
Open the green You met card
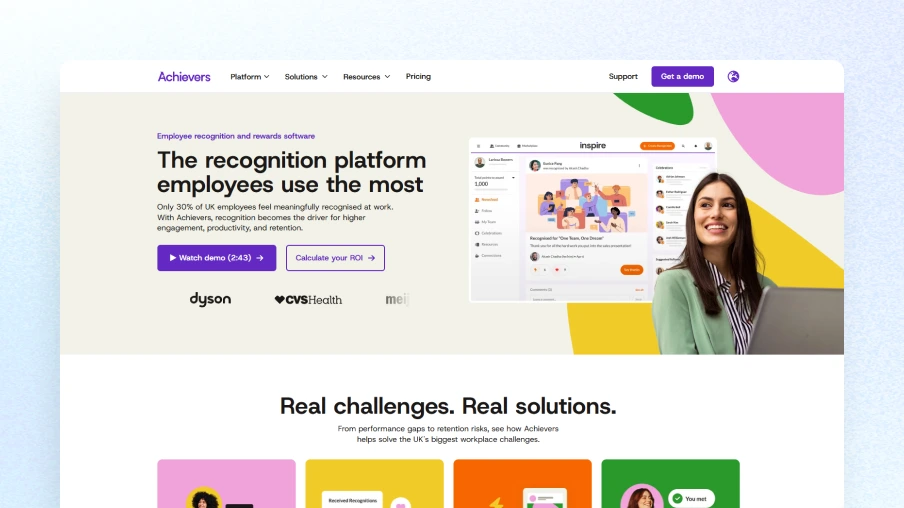point(671,484)
